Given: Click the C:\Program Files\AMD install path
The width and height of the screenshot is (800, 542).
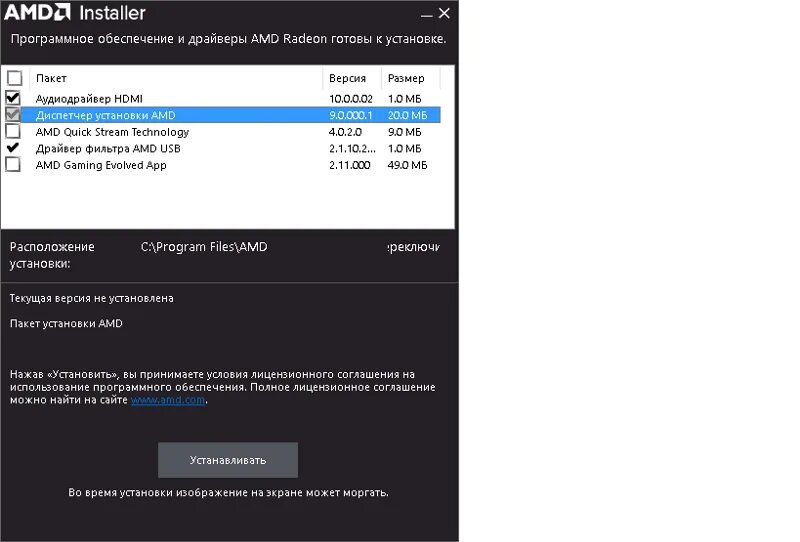Looking at the screenshot, I should 204,247.
